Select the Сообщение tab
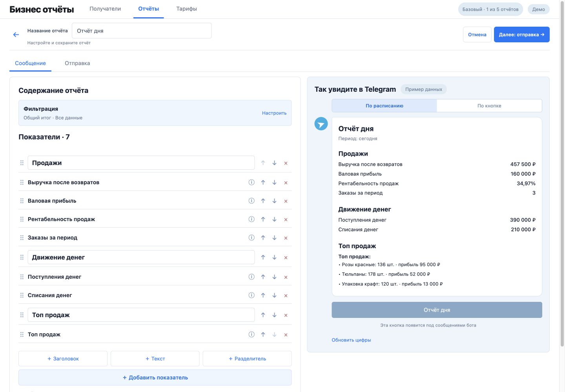This screenshot has width=565, height=392. click(x=30, y=63)
